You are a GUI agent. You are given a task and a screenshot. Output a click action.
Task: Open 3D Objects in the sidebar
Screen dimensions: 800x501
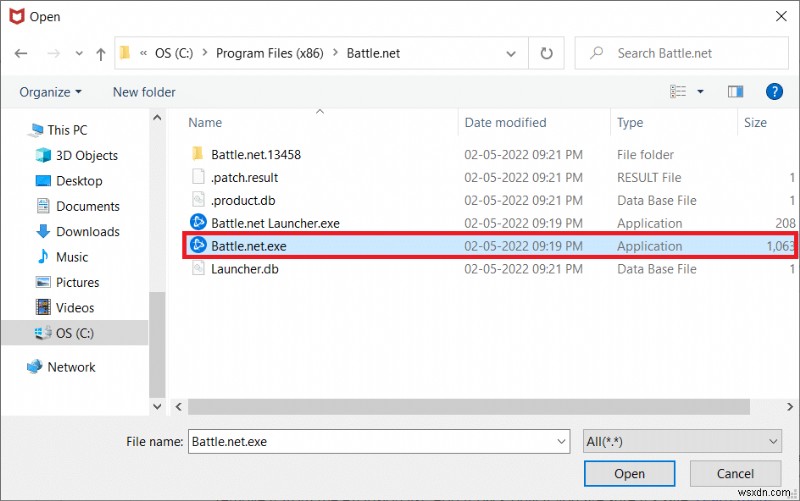(86, 155)
